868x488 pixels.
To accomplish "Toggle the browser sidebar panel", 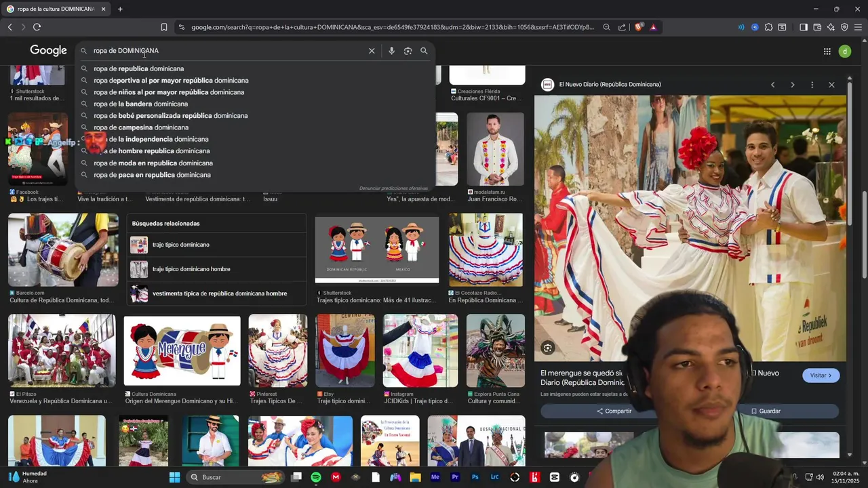I will (804, 27).
